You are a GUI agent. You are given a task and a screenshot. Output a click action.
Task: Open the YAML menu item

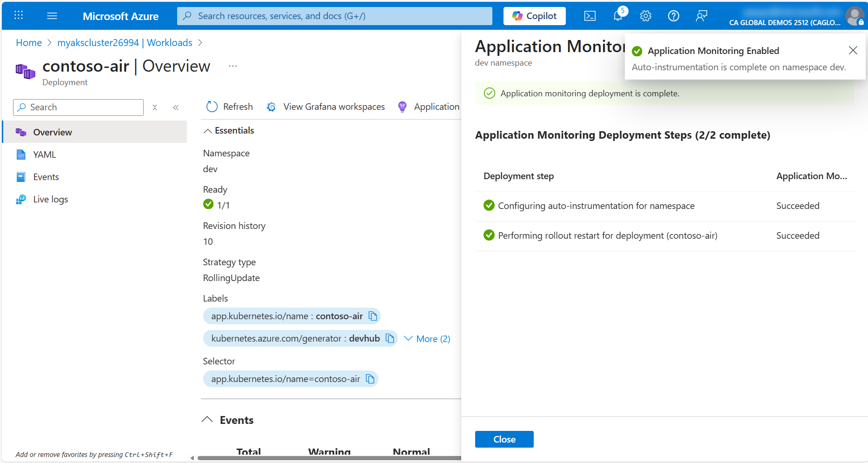point(45,154)
